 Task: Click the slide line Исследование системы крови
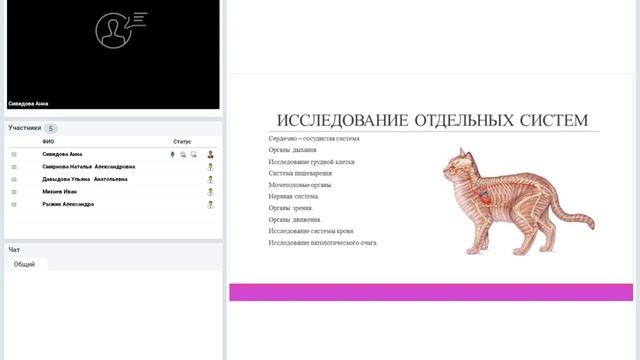click(311, 231)
